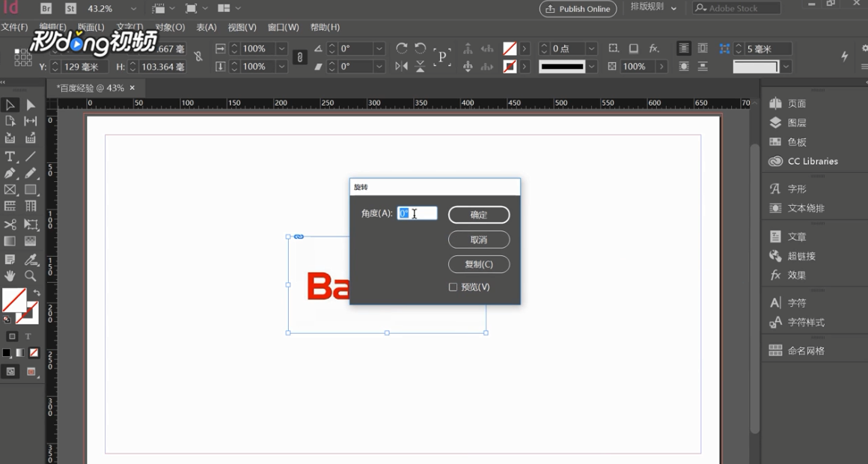Click the 复制(C) button

pyautogui.click(x=479, y=264)
